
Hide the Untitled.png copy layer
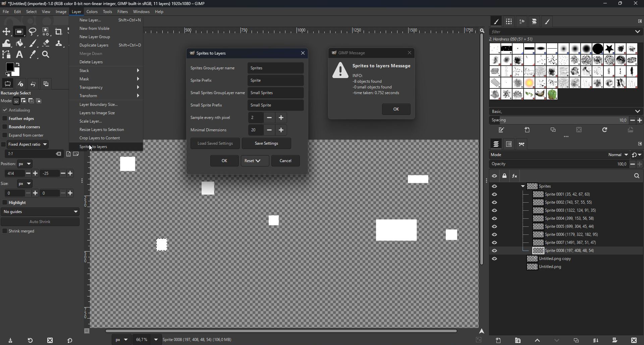(495, 259)
